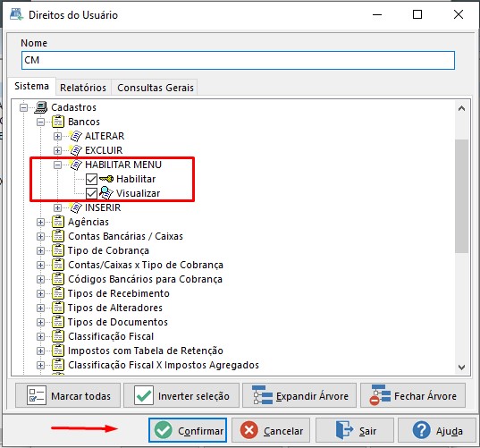Click the Inverter seleção button

(181, 395)
